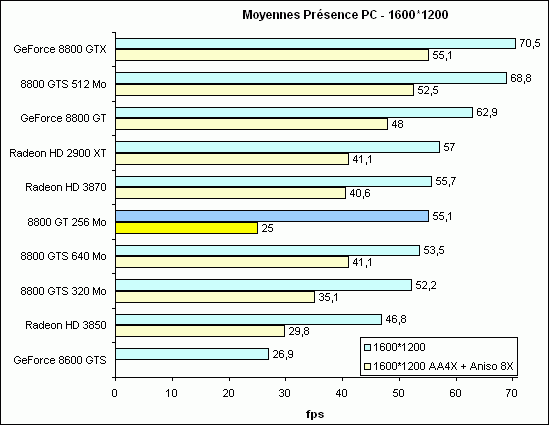The height and width of the screenshot is (425, 549).
Task: Click the 25 data value label
Action: click(267, 228)
